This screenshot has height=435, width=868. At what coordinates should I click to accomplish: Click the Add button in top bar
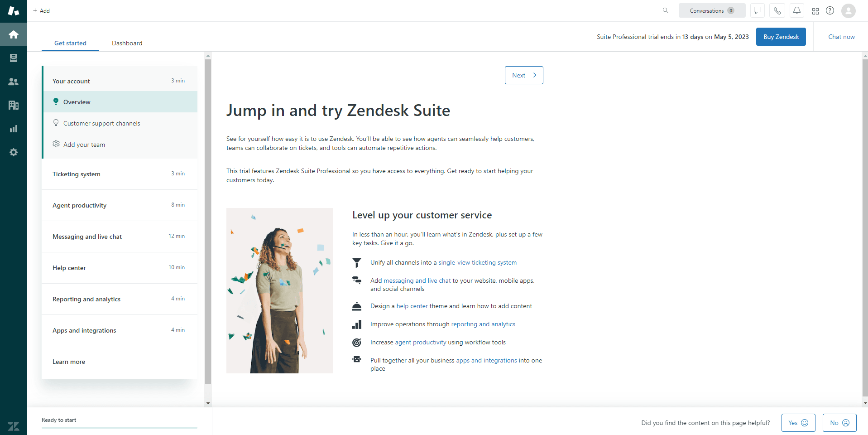pyautogui.click(x=41, y=10)
